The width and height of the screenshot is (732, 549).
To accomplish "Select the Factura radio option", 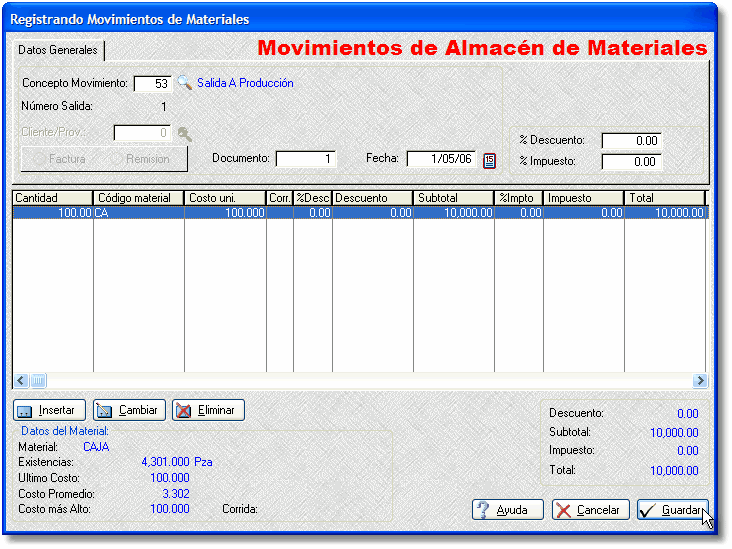I will pyautogui.click(x=61, y=158).
